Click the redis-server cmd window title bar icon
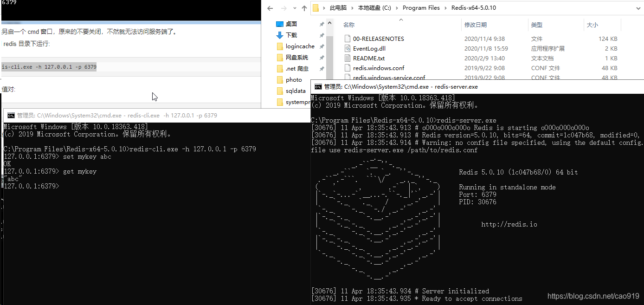 (318, 87)
